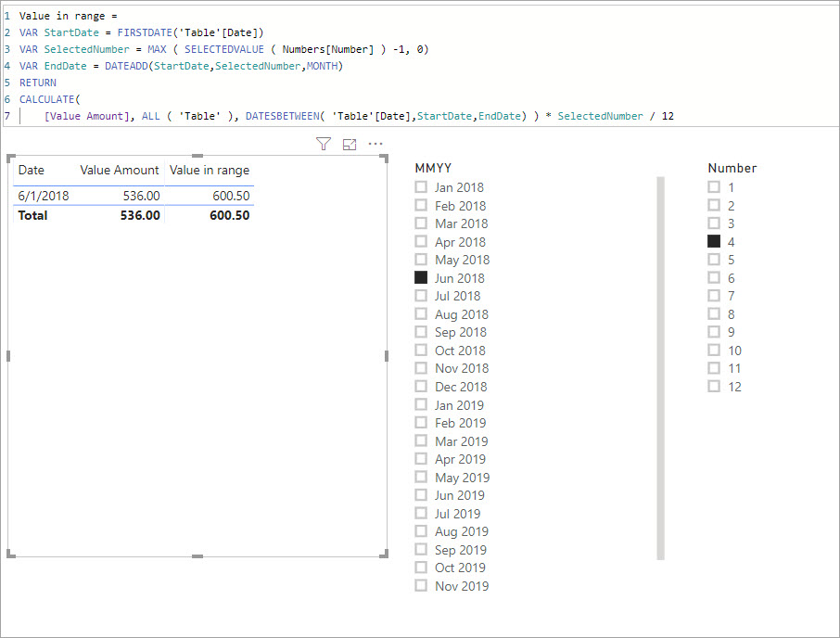Sort by Value Amount column header
This screenshot has width=840, height=638.
pos(120,170)
